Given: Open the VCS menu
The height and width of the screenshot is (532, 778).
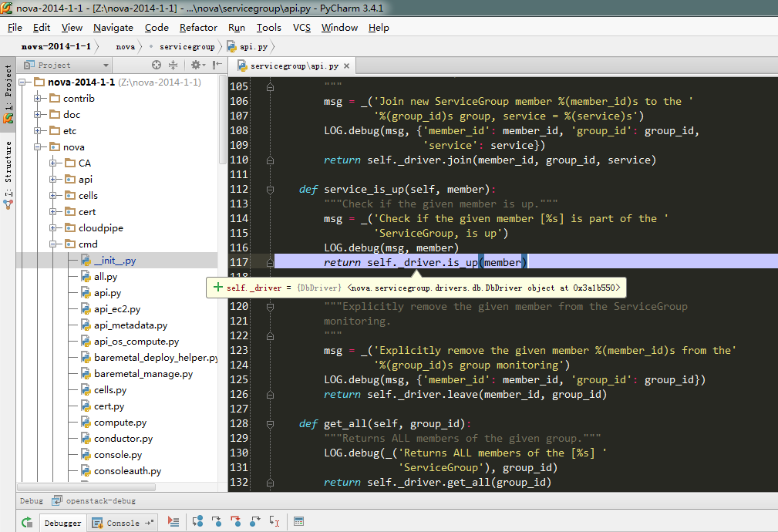Looking at the screenshot, I should (x=301, y=28).
